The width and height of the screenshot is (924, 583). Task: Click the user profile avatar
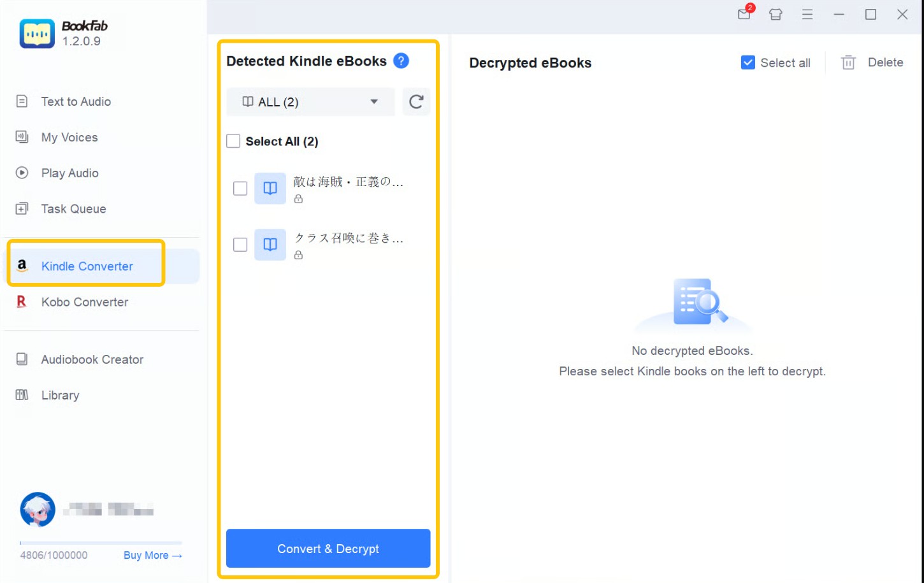(x=38, y=510)
